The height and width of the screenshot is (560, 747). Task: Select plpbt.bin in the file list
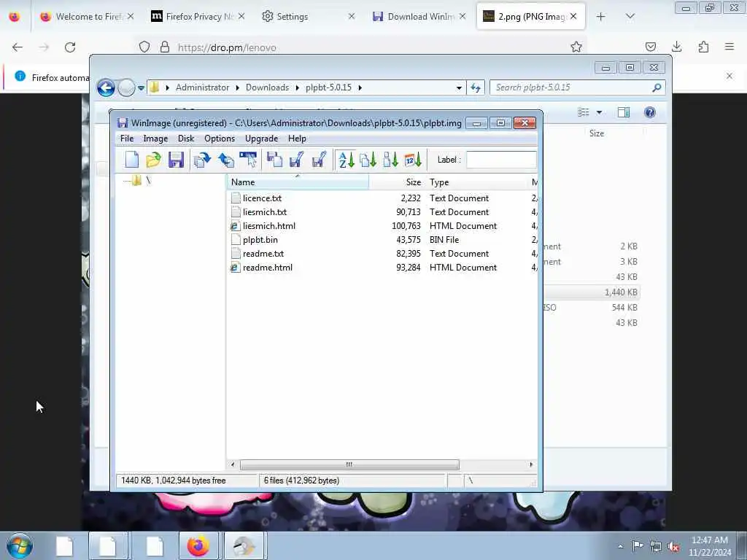tap(260, 239)
